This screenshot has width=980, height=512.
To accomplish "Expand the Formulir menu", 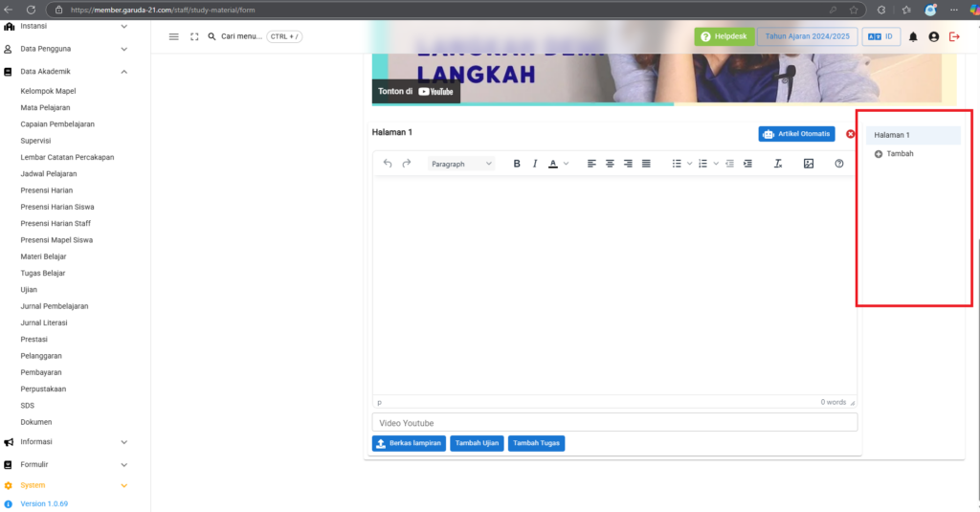I will [x=65, y=464].
